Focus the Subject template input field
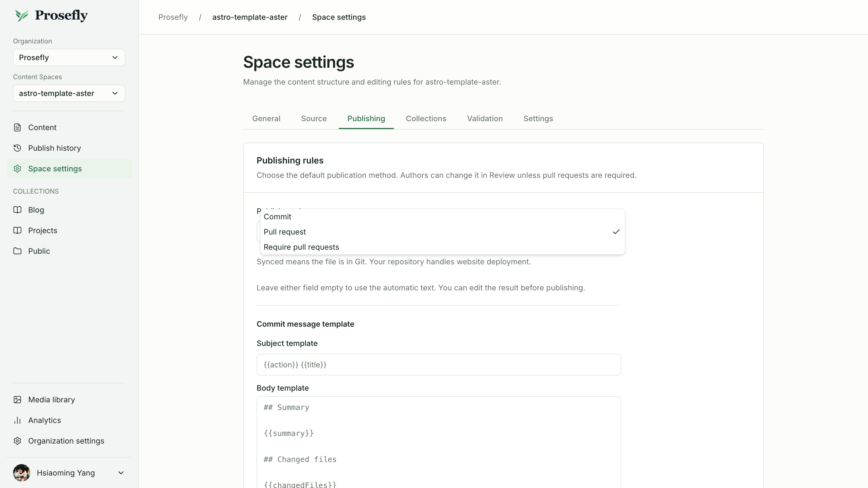The width and height of the screenshot is (868, 488). tap(439, 365)
